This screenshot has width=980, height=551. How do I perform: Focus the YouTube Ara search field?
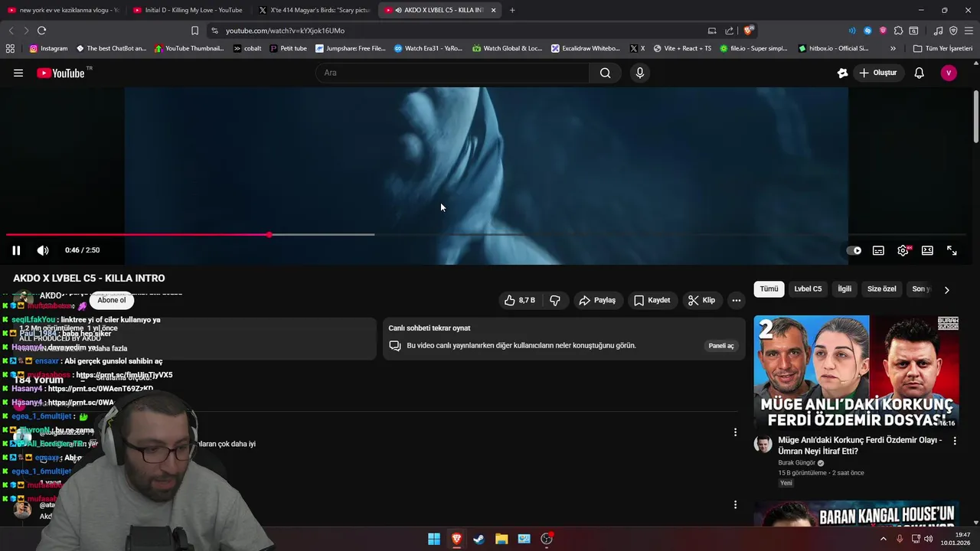452,73
